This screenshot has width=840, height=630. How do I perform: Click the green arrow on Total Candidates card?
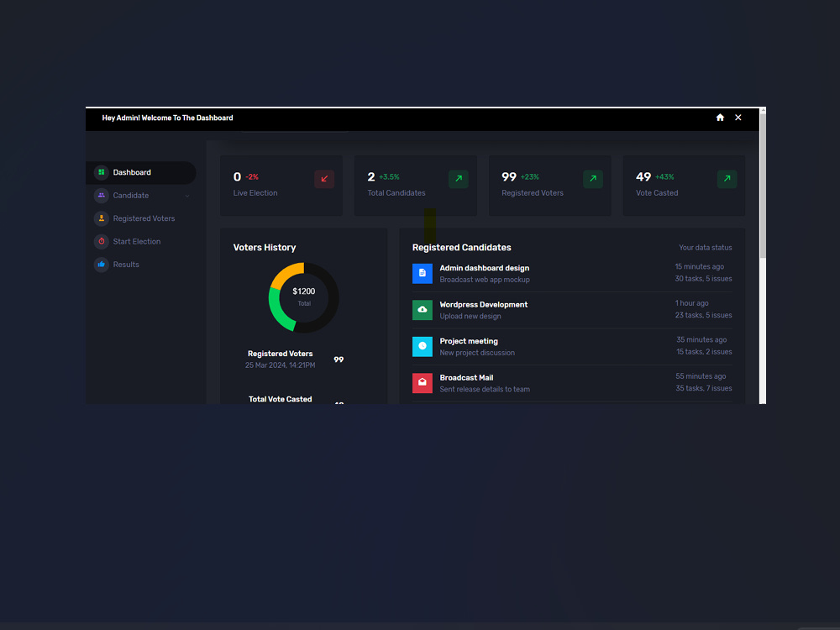[458, 178]
